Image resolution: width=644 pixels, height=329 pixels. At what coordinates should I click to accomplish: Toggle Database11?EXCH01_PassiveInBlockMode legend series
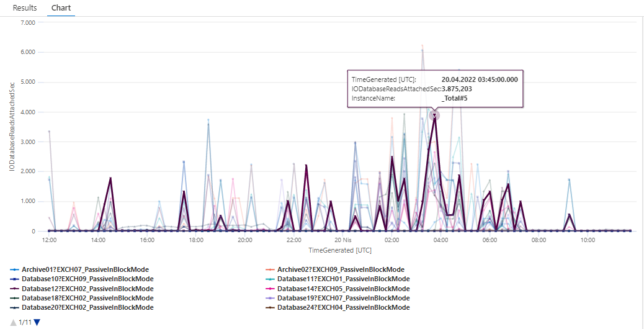(x=338, y=279)
